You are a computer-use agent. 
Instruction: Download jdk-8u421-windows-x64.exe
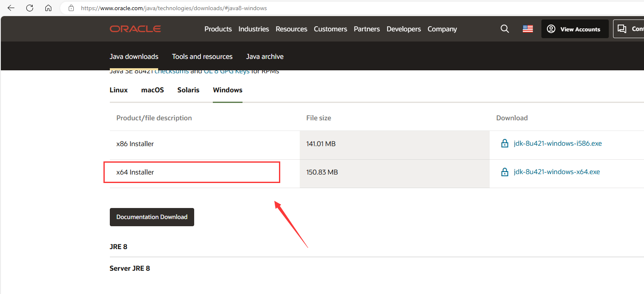pyautogui.click(x=557, y=172)
